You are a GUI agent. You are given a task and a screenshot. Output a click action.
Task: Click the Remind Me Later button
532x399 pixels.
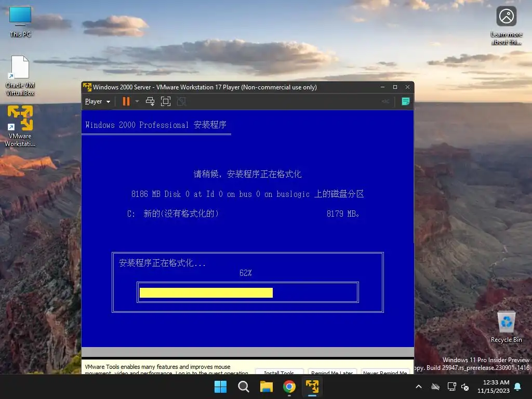pyautogui.click(x=332, y=372)
